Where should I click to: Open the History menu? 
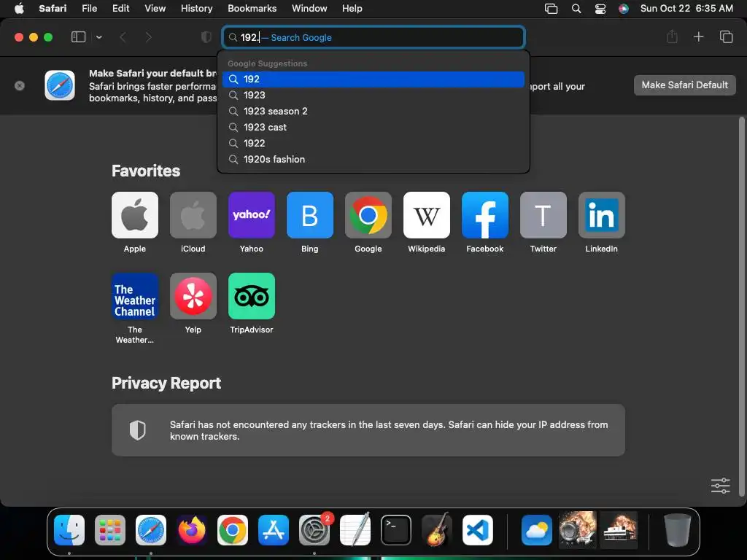(x=196, y=8)
